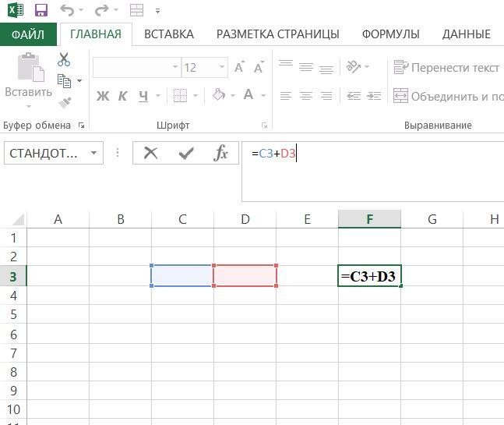This screenshot has width=504, height=425.
Task: Cut selection with the scissors icon
Action: click(x=64, y=59)
